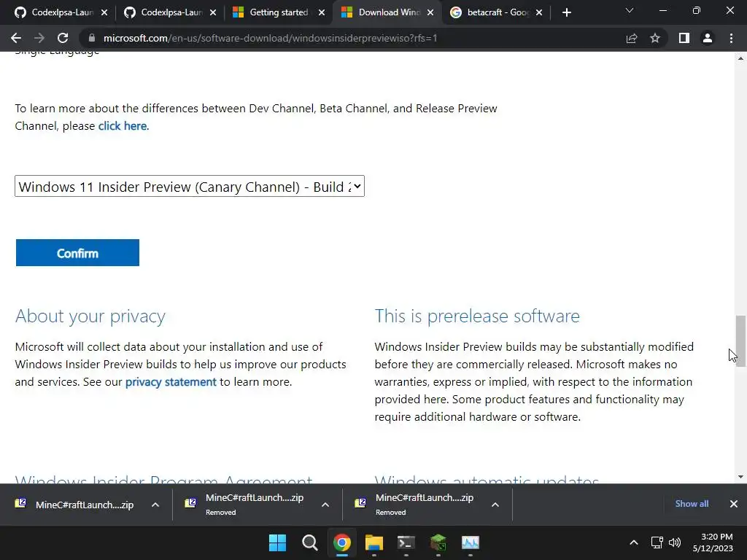Screen dimensions: 747x560
Task: Open the terminal taskbar icon
Action: (x=406, y=542)
